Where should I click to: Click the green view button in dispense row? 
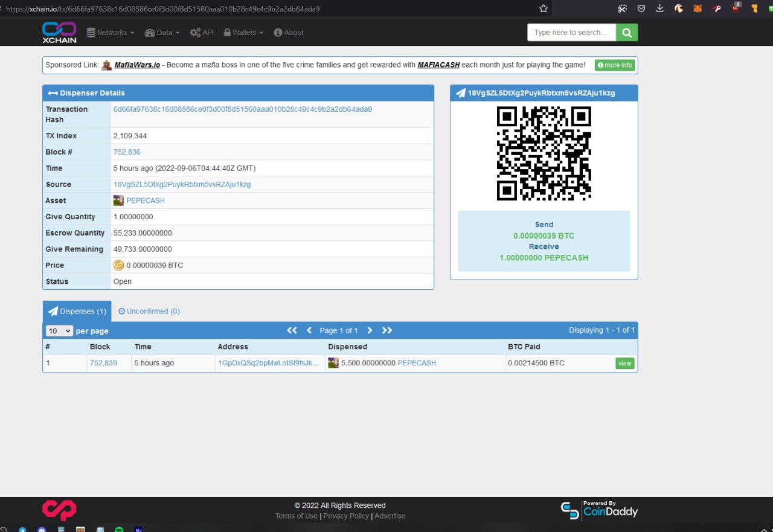[x=625, y=363]
